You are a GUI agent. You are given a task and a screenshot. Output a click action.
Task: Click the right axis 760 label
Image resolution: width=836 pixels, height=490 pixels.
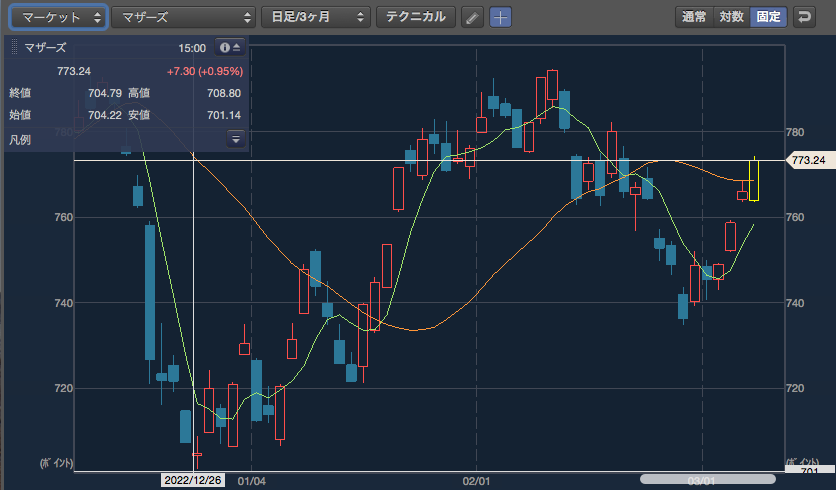click(795, 217)
